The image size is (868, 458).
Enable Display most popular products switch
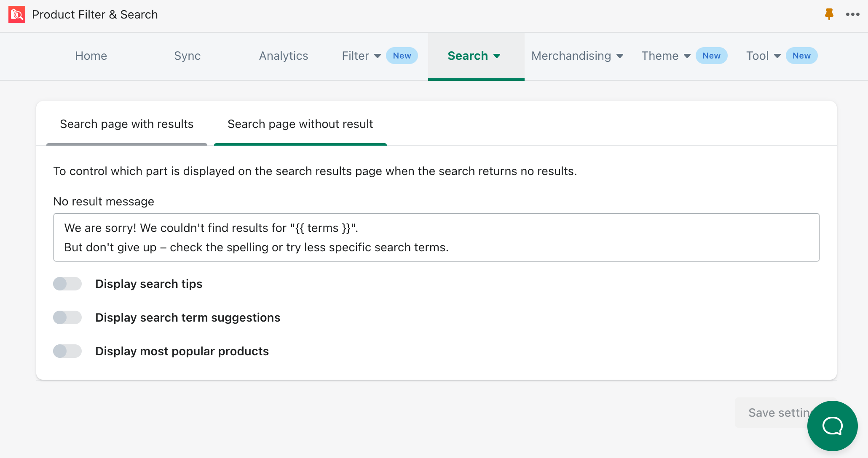(67, 351)
